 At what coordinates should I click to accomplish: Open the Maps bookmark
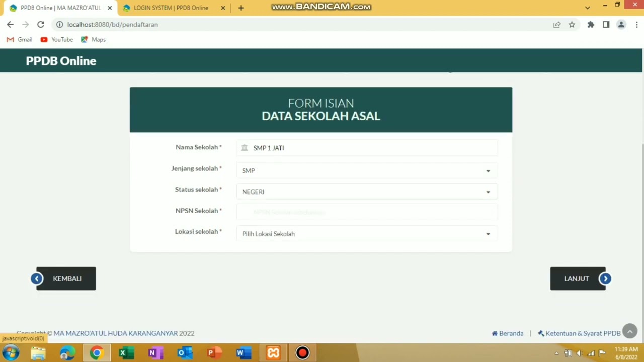coord(93,39)
